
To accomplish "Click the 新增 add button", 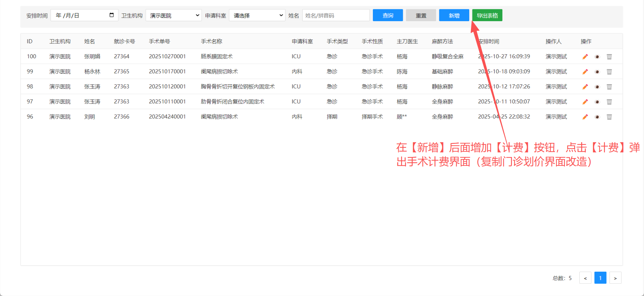I will click(454, 16).
